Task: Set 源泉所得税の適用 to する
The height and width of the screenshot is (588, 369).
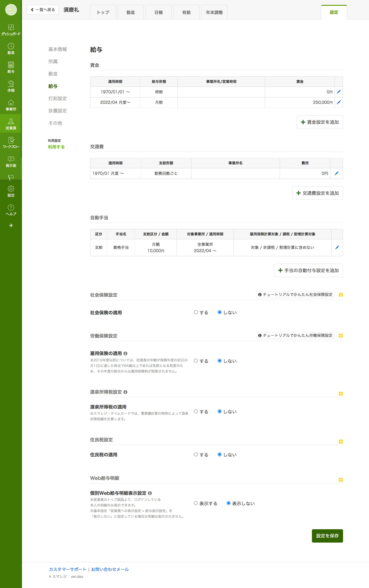Action: coord(196,411)
